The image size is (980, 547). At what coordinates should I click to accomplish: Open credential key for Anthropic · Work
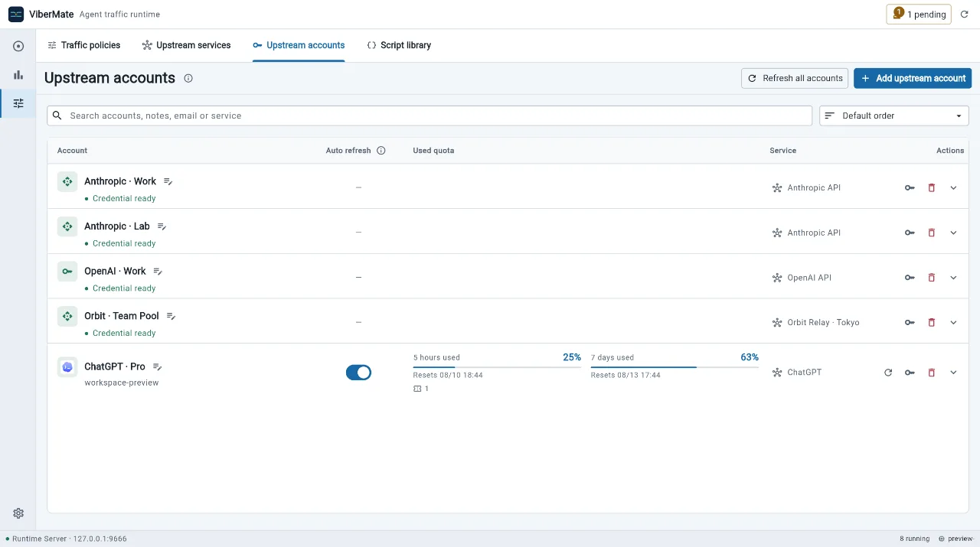910,187
